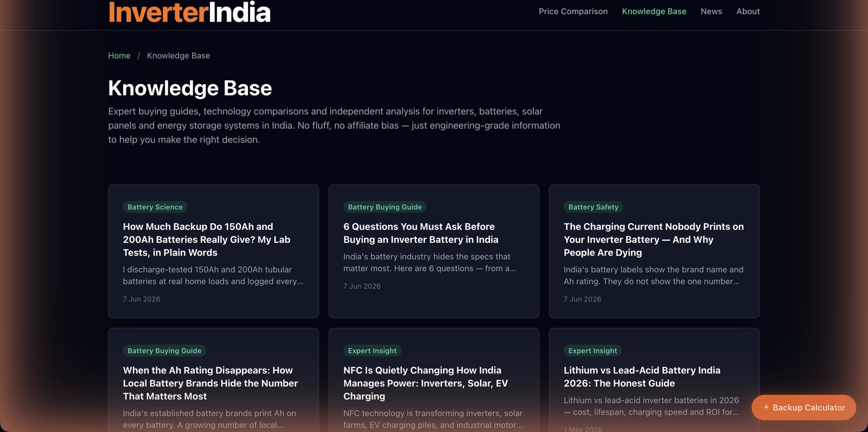Image resolution: width=868 pixels, height=432 pixels.
Task: Click intro paragraph 'Expert buying guides, technology comparisons'
Action: coord(334,125)
